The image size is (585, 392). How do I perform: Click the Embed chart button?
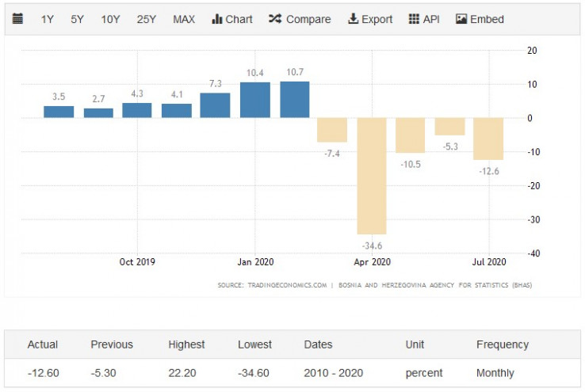(480, 19)
